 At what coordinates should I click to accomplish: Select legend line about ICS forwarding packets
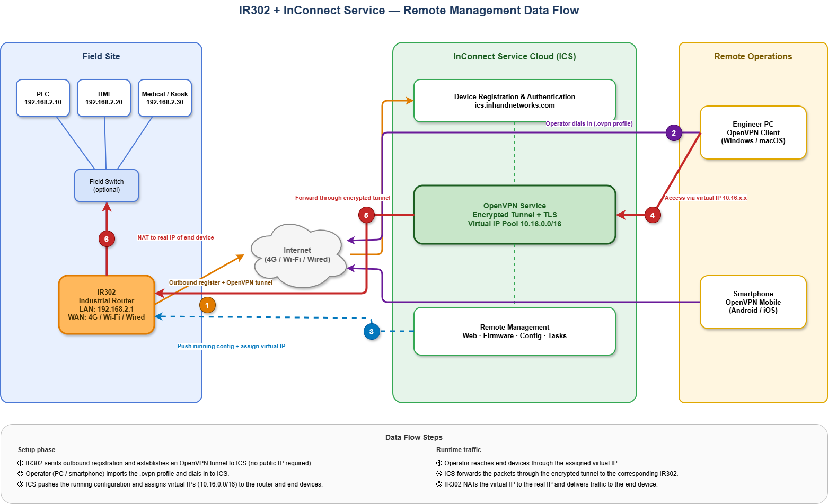pos(557,474)
